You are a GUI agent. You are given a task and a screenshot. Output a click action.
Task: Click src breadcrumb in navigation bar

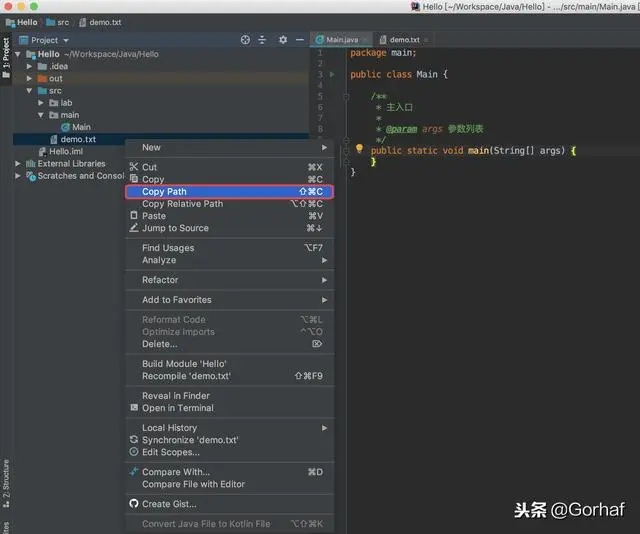point(58,22)
